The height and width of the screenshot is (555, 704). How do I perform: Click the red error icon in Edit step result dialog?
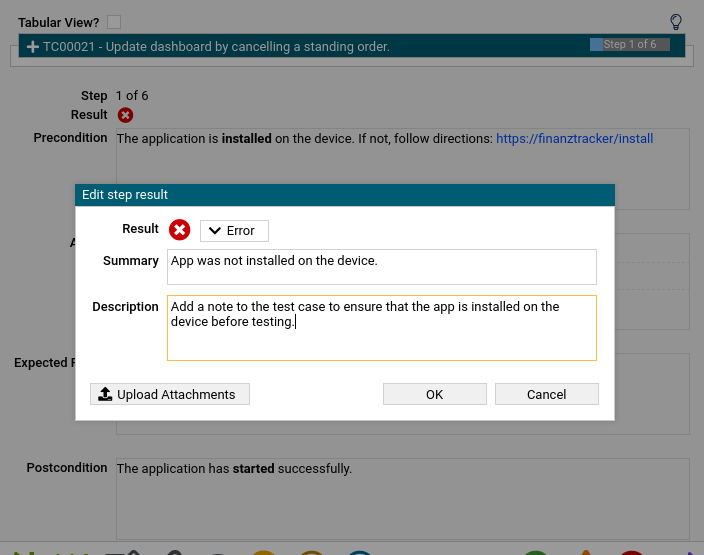(x=180, y=230)
